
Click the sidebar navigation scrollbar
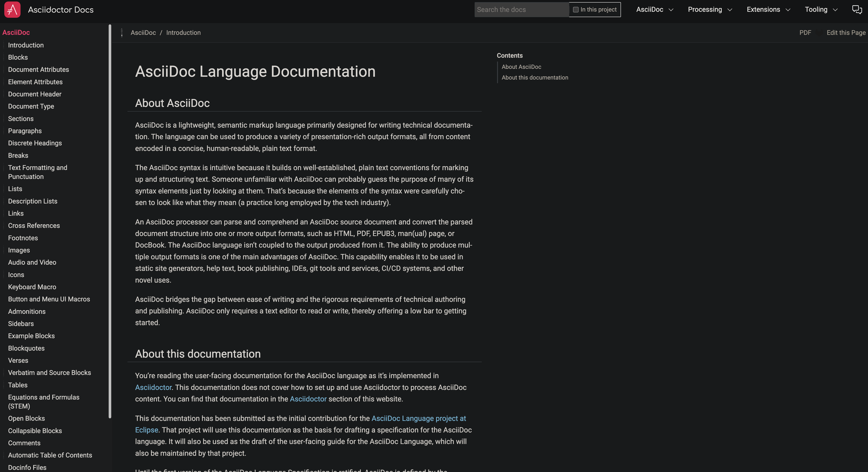click(x=110, y=221)
